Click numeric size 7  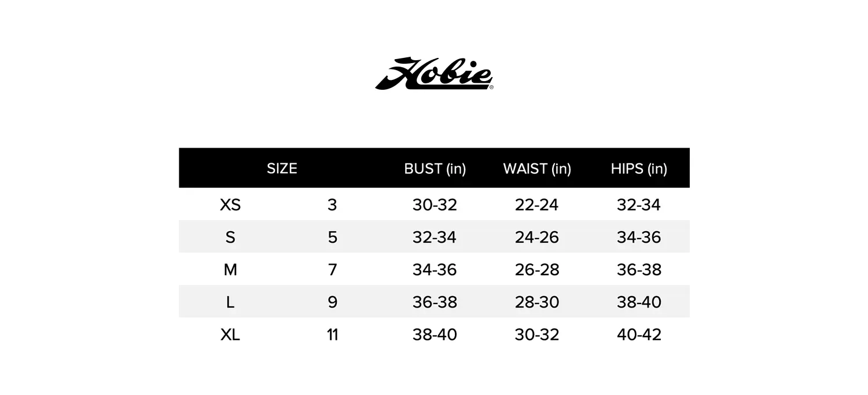tap(332, 270)
